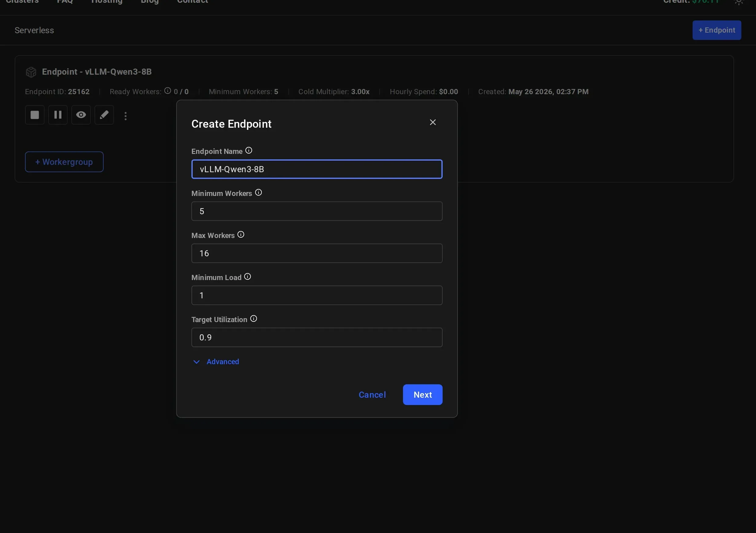Click the Serverless page heading

34,30
